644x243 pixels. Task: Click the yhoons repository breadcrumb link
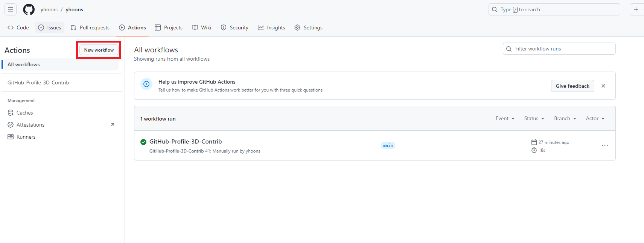click(74, 9)
